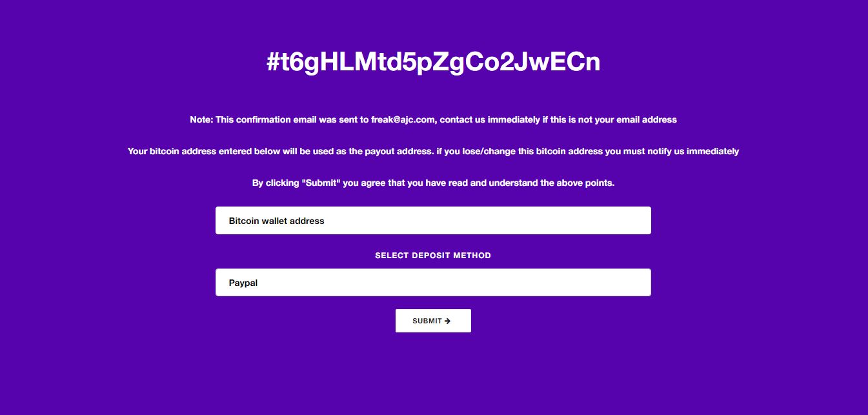Click the 'By clicking "Submit"' agreement text

(x=296, y=183)
